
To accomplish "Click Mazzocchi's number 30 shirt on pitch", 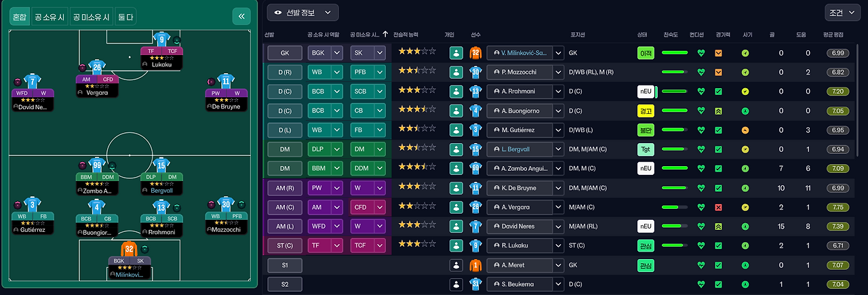I will 226,205.
